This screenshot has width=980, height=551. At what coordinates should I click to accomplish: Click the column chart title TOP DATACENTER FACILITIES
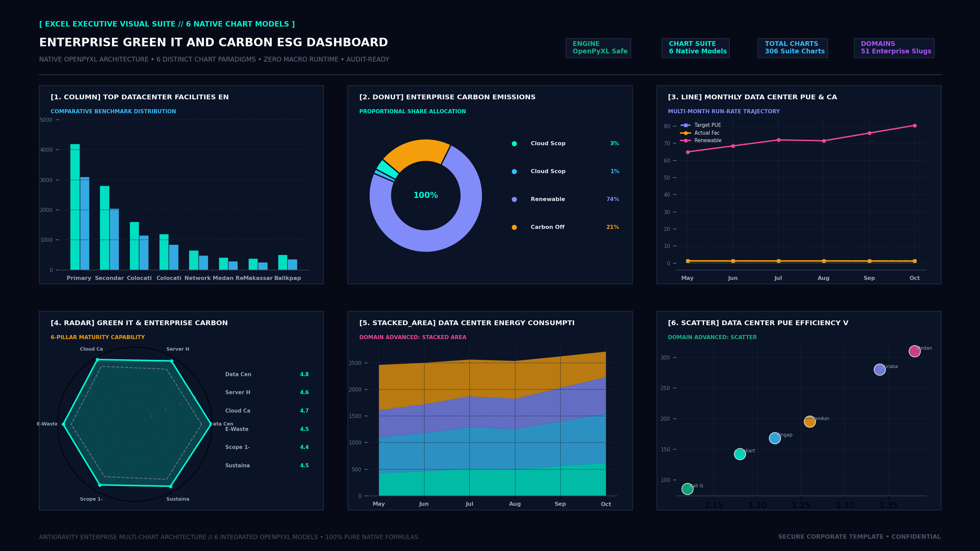[140, 97]
